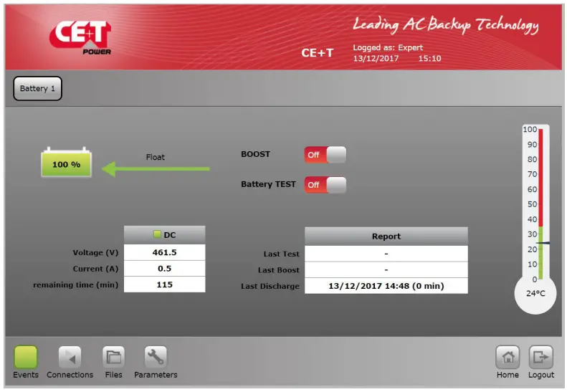Viewport: 567px width, 392px height.
Task: Click the date 13/12/2017 in header
Action: click(x=376, y=59)
